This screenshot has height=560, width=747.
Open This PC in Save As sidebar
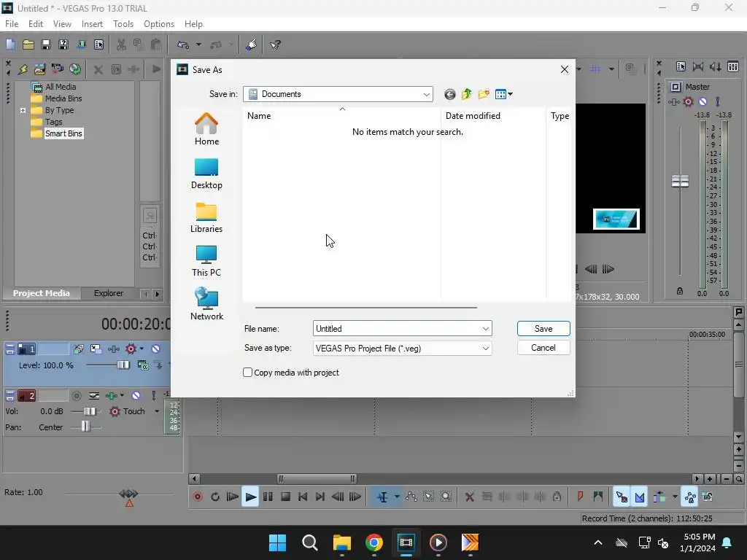point(206,261)
